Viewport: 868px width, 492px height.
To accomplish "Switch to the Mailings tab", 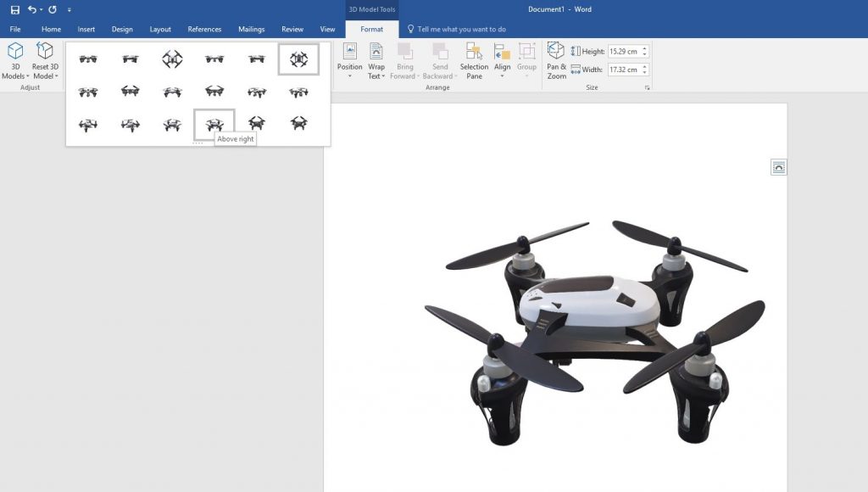I will tap(251, 28).
